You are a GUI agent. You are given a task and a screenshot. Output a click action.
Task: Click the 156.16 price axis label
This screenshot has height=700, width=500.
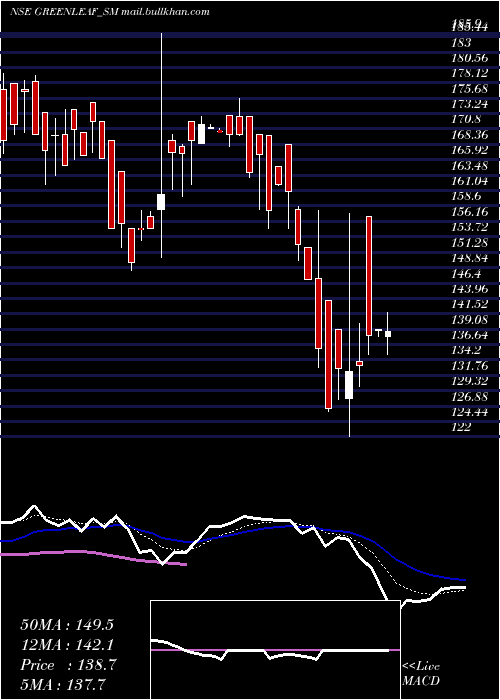click(x=469, y=212)
